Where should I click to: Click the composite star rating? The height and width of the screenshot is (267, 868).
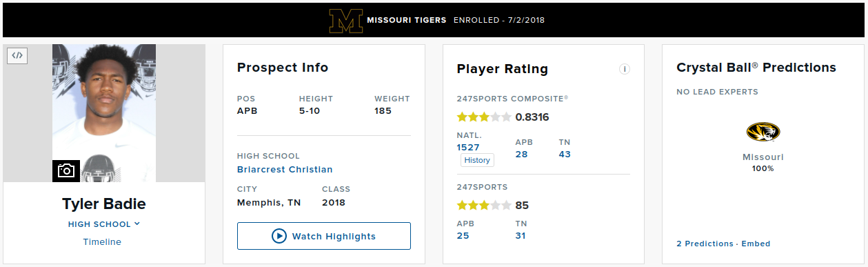point(484,117)
